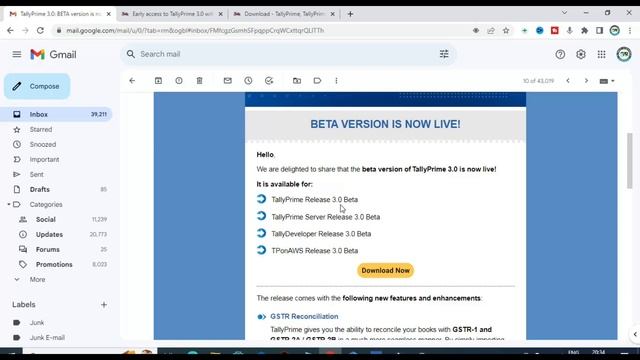Open the Inbox folder
The height and width of the screenshot is (360, 640).
(56, 114)
